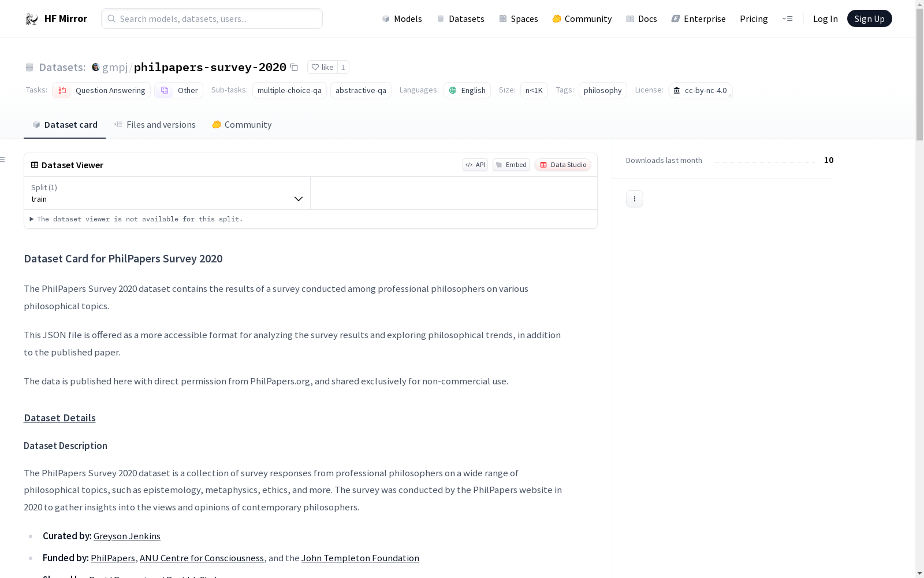The height and width of the screenshot is (578, 924).
Task: Switch to the Community tab below title
Action: (x=242, y=124)
